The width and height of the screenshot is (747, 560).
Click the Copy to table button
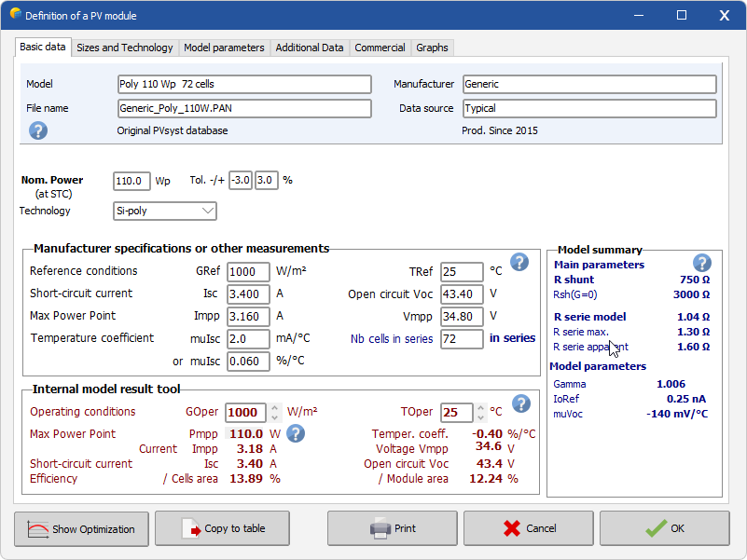pyautogui.click(x=222, y=528)
